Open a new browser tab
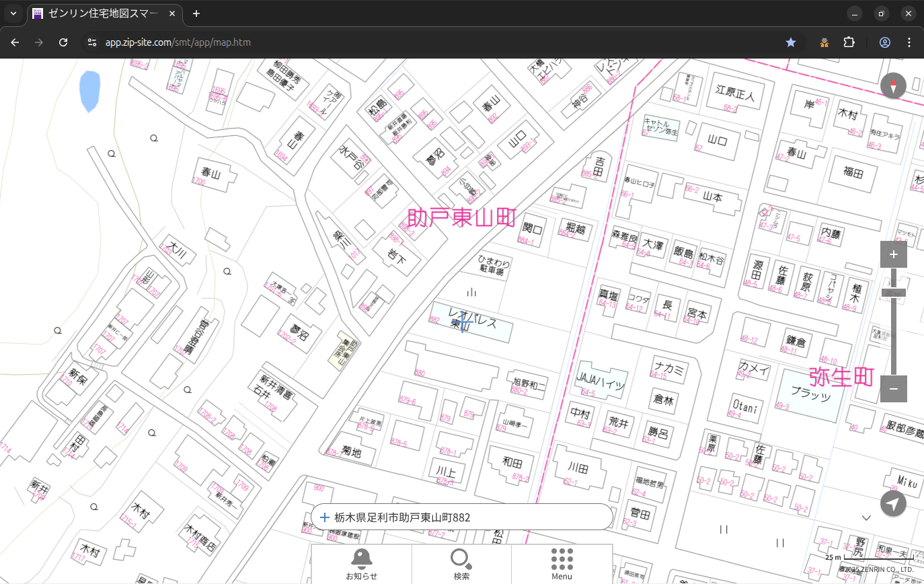 tap(196, 13)
